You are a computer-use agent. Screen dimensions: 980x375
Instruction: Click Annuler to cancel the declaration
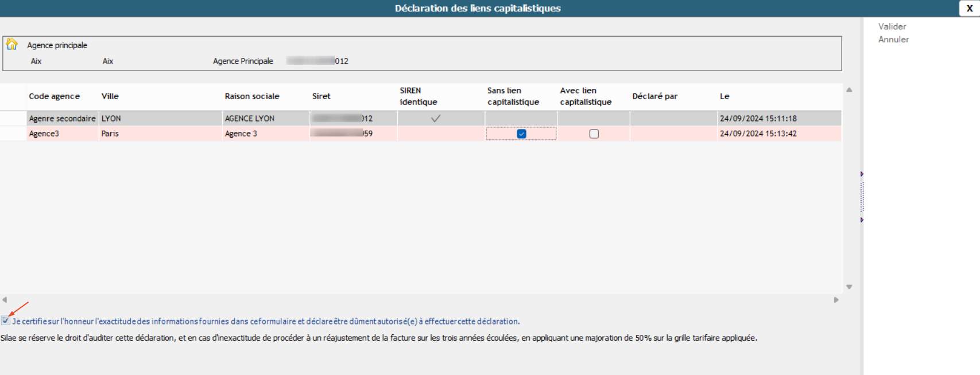pos(893,40)
